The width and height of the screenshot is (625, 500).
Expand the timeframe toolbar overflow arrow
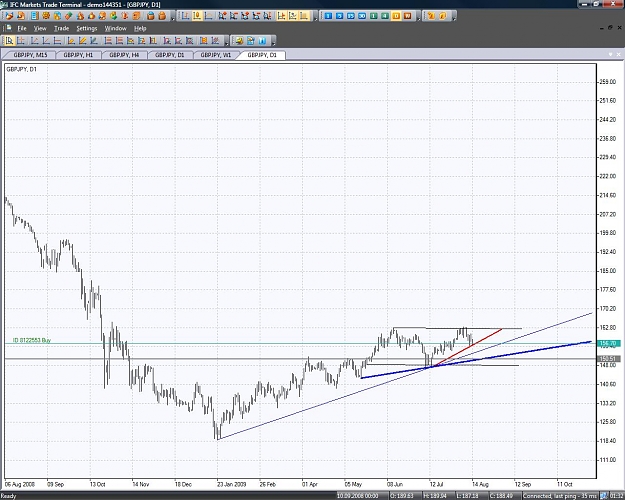pyautogui.click(x=419, y=18)
